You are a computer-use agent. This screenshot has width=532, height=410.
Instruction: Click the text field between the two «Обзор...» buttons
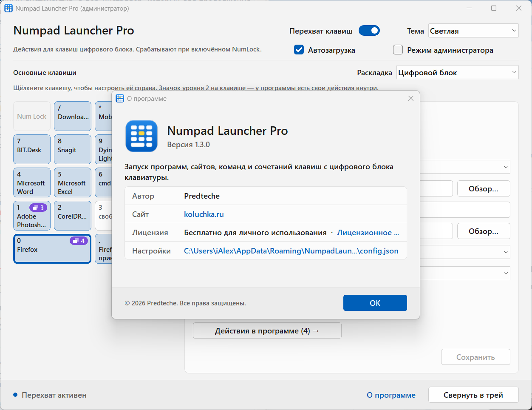465,210
